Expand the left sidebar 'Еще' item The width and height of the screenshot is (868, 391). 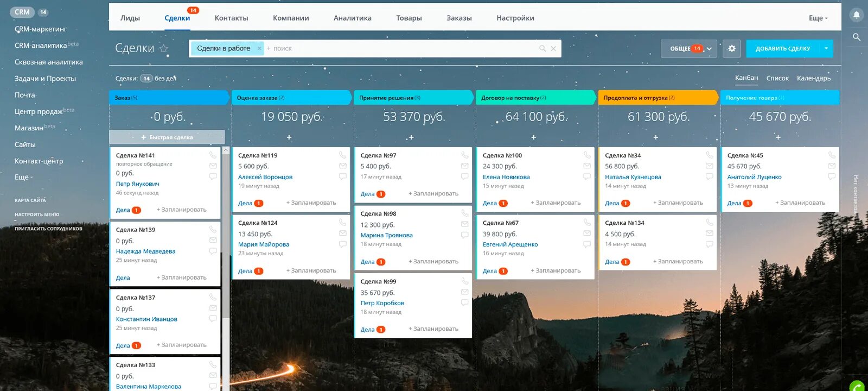[24, 177]
